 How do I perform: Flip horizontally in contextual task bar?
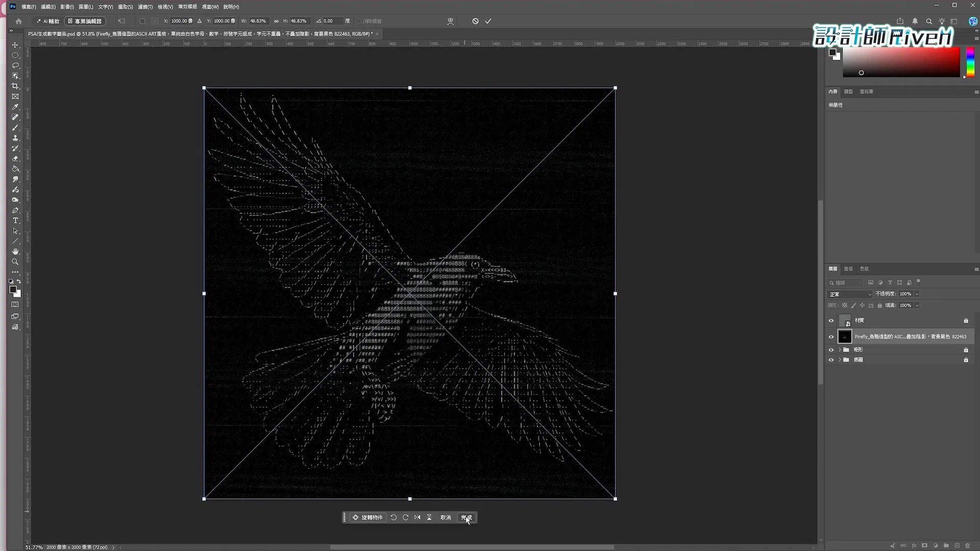pos(417,517)
